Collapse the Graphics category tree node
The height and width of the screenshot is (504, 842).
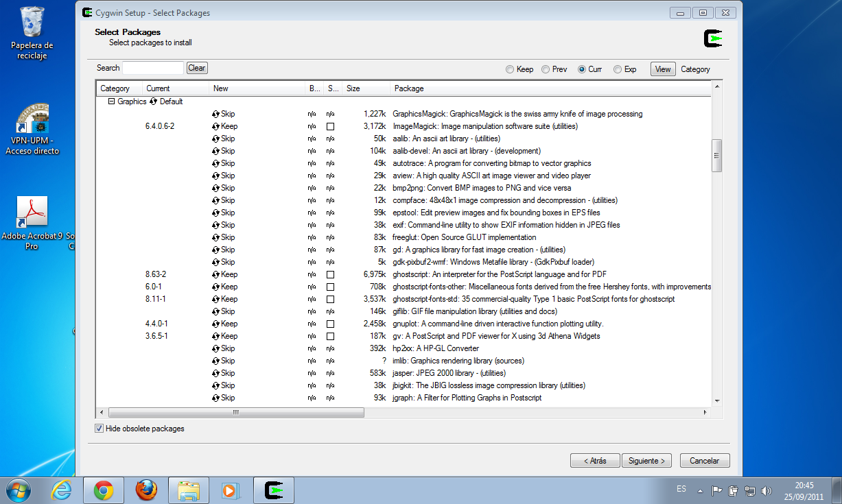[111, 101]
